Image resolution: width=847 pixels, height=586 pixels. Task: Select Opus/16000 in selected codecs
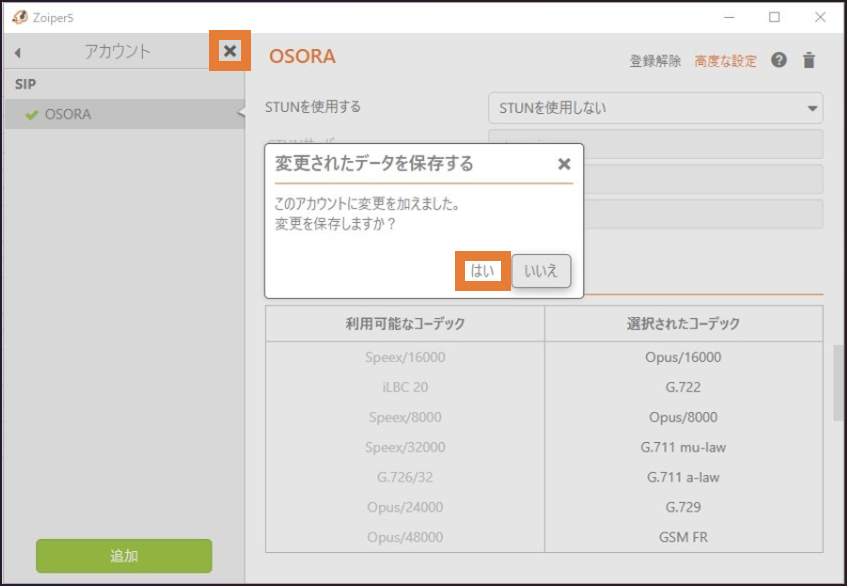(683, 357)
